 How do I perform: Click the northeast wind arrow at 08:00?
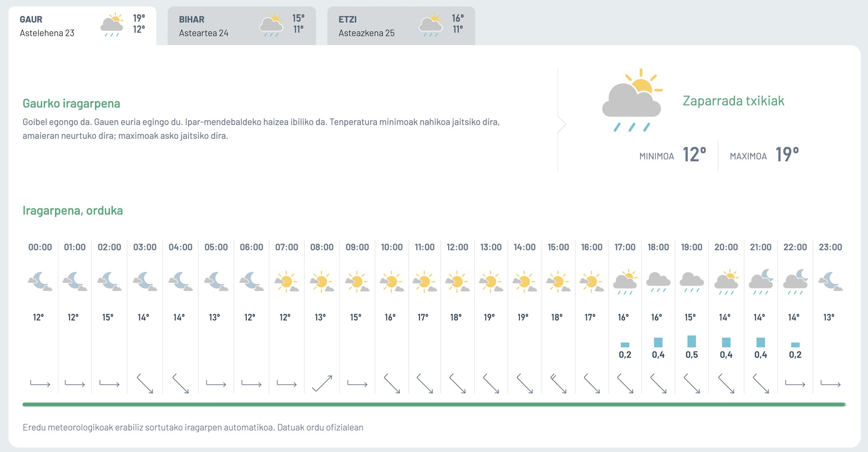coord(322,383)
